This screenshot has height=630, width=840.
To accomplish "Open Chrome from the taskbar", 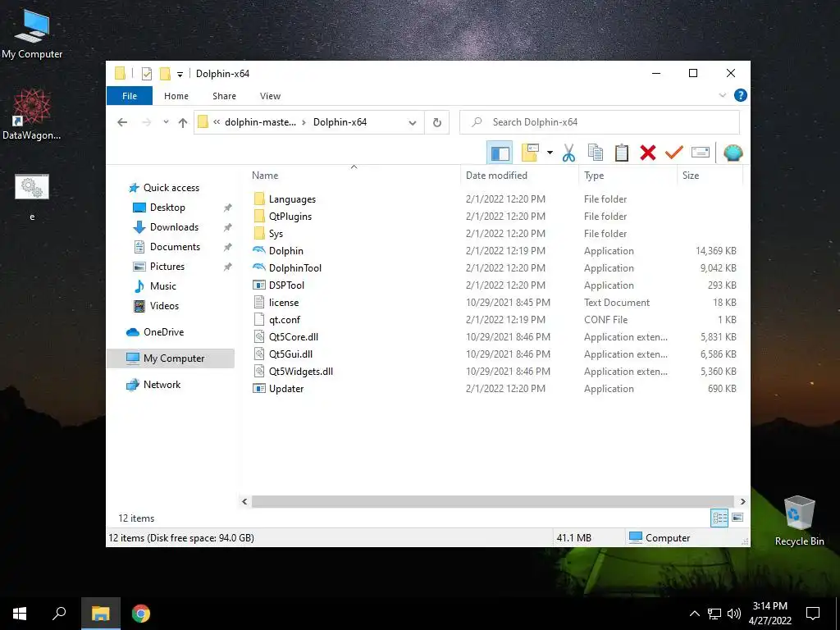I will click(x=141, y=614).
